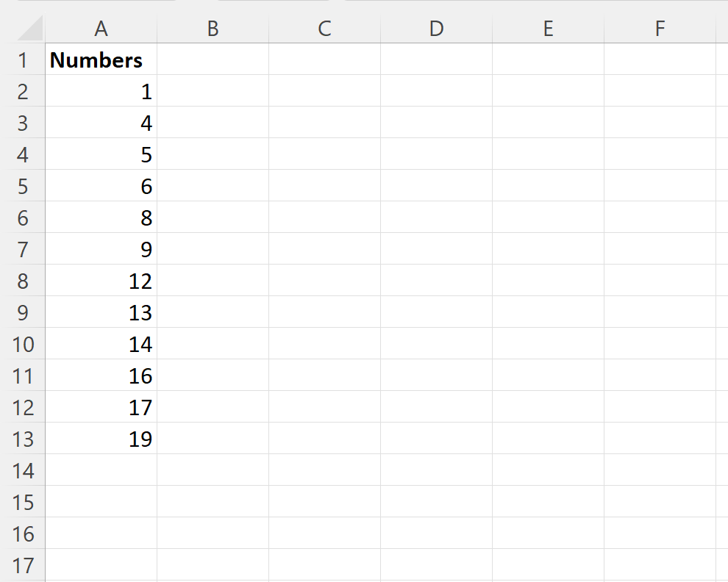Click column header F
Screen dimensions: 728x582
coord(660,29)
